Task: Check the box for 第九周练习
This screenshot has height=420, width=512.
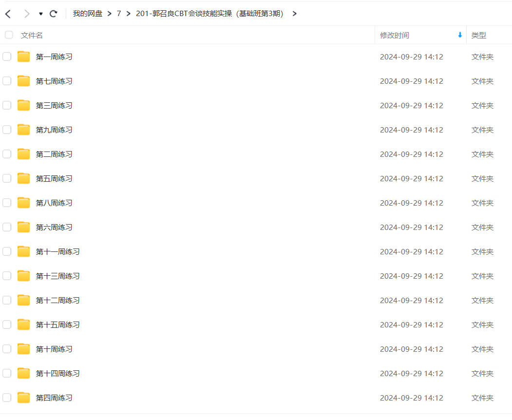Action: click(7, 130)
